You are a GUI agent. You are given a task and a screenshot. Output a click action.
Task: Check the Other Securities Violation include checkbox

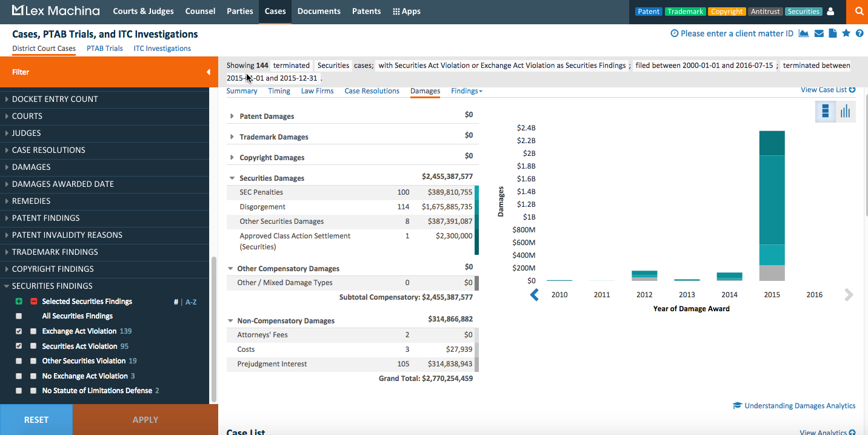click(19, 361)
